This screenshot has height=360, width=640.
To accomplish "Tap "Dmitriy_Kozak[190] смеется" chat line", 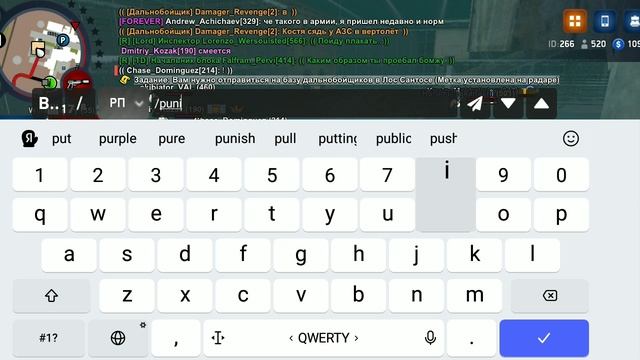I will pos(176,51).
